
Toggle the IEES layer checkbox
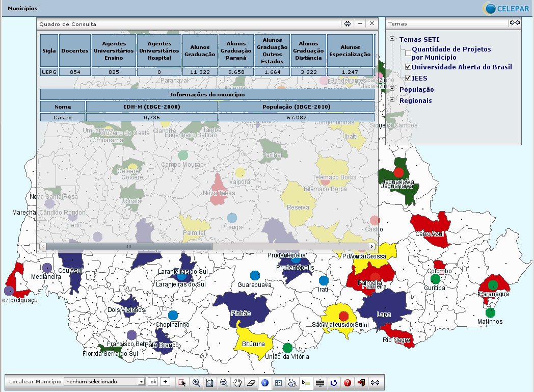click(x=408, y=78)
